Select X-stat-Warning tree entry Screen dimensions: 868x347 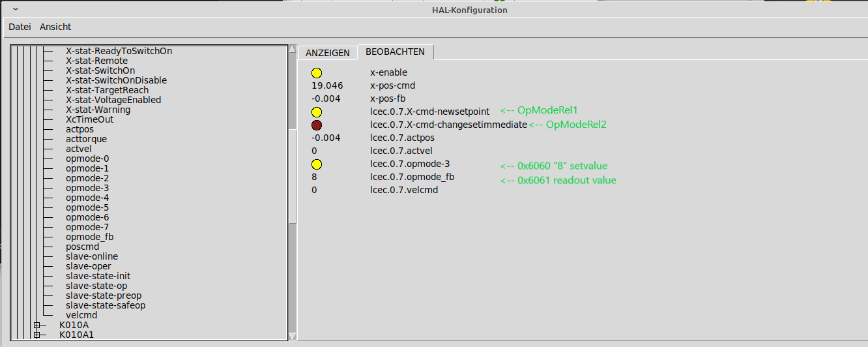[x=98, y=110]
